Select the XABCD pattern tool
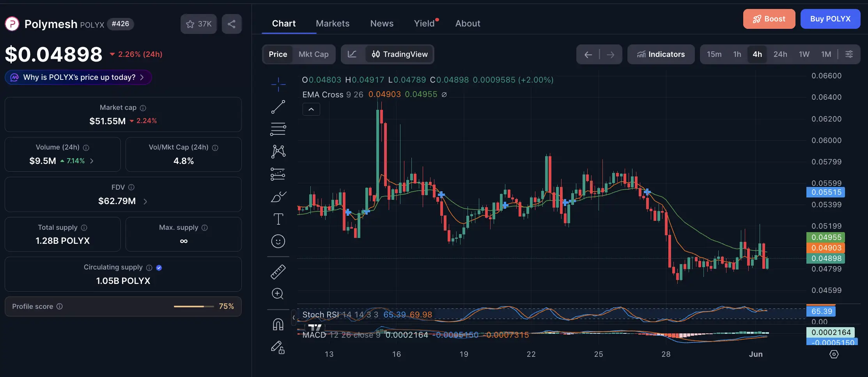This screenshot has width=868, height=377. tap(278, 151)
